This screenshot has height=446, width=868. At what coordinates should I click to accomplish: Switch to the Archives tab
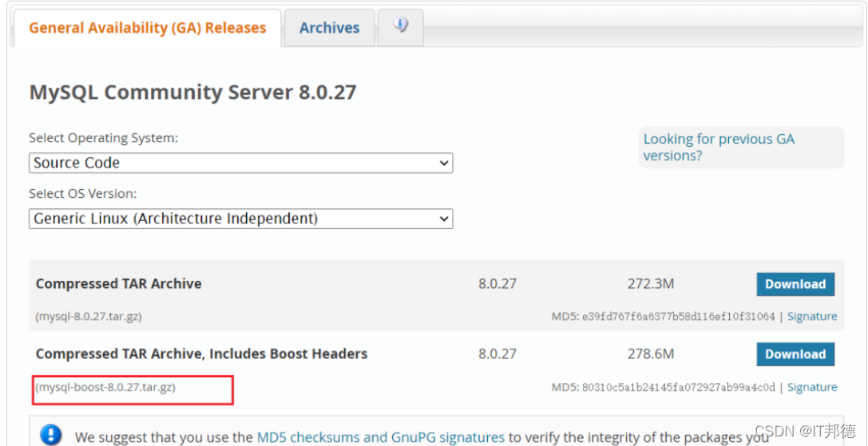[x=329, y=28]
